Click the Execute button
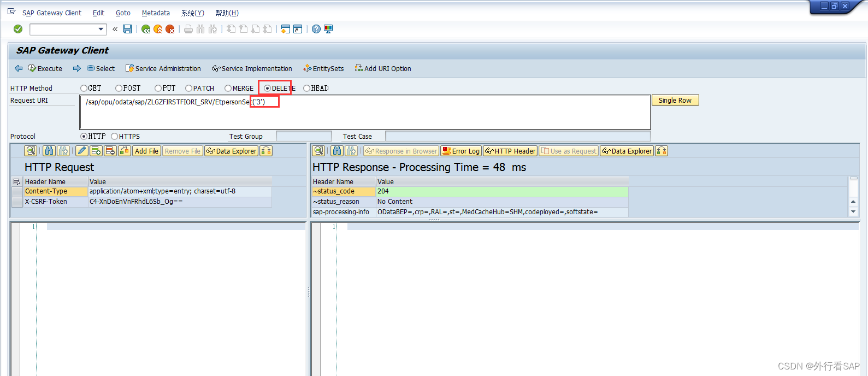868x376 pixels. [x=45, y=68]
